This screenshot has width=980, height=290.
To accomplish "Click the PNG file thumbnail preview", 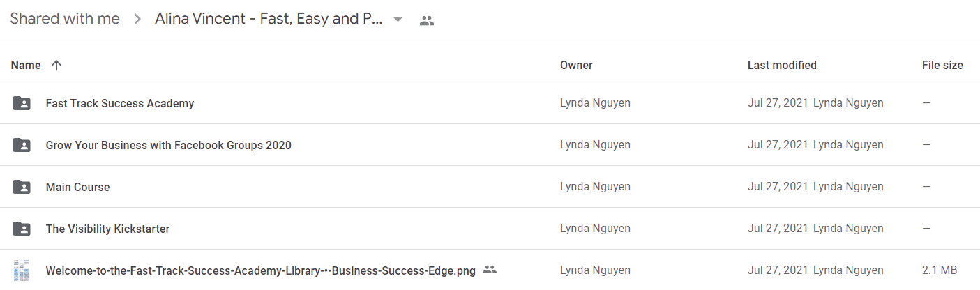I will (x=22, y=270).
